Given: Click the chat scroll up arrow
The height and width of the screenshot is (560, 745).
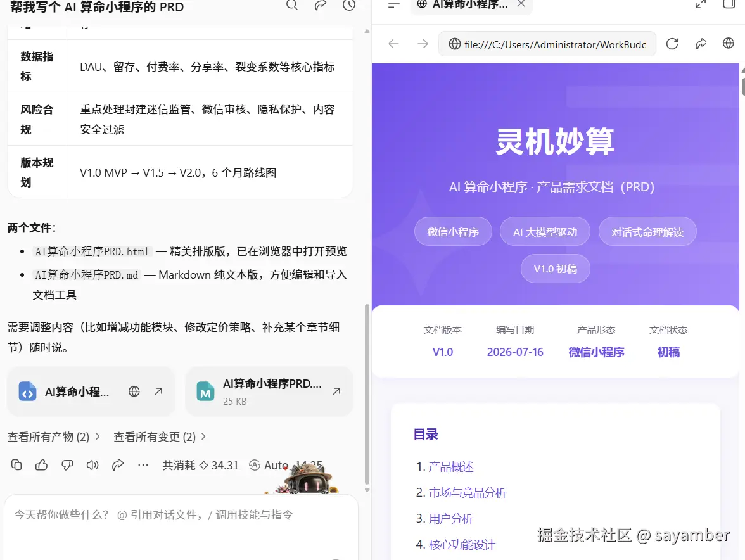Looking at the screenshot, I should tap(367, 31).
